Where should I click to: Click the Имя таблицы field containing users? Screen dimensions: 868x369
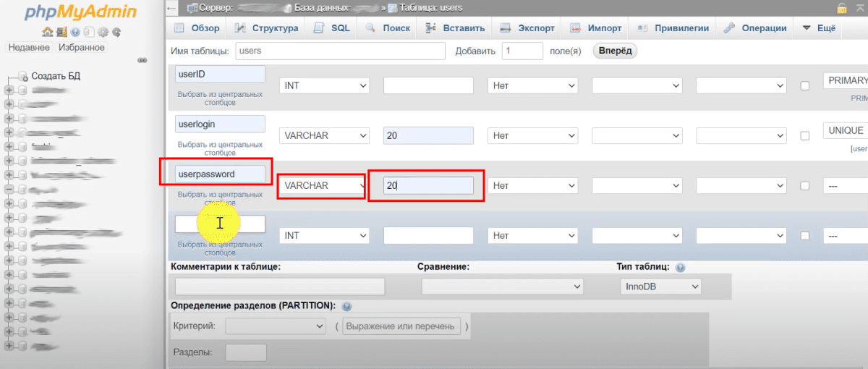pos(339,51)
